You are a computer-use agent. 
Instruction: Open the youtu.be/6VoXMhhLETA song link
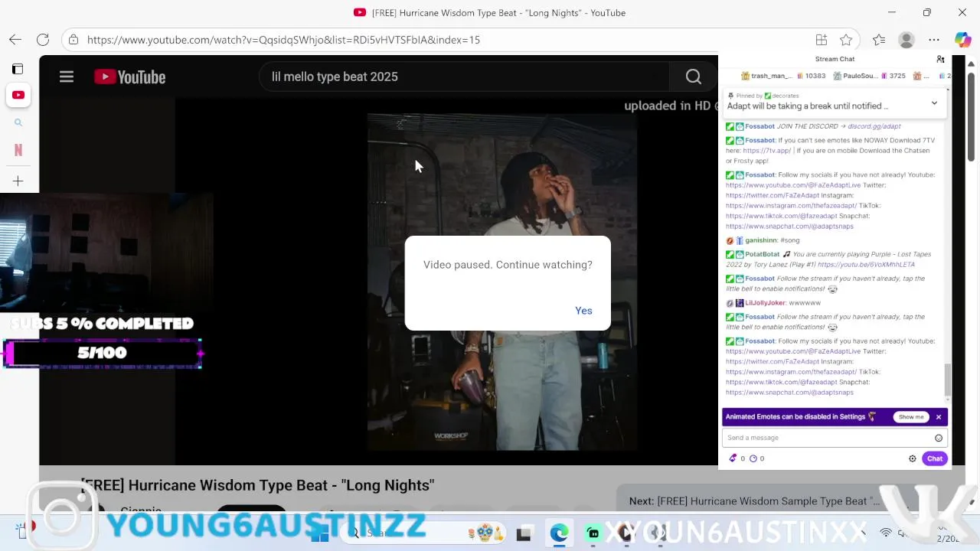(866, 265)
